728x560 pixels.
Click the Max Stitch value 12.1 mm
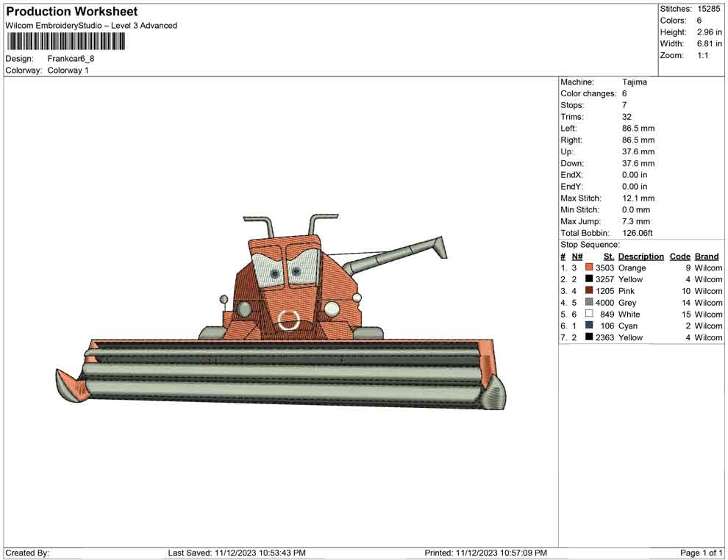[x=638, y=198]
